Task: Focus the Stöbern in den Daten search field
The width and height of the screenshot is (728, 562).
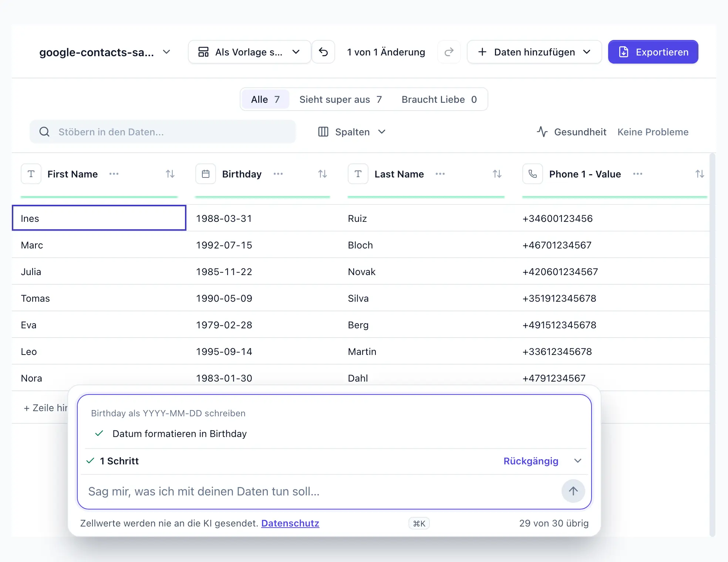Action: pyautogui.click(x=163, y=132)
